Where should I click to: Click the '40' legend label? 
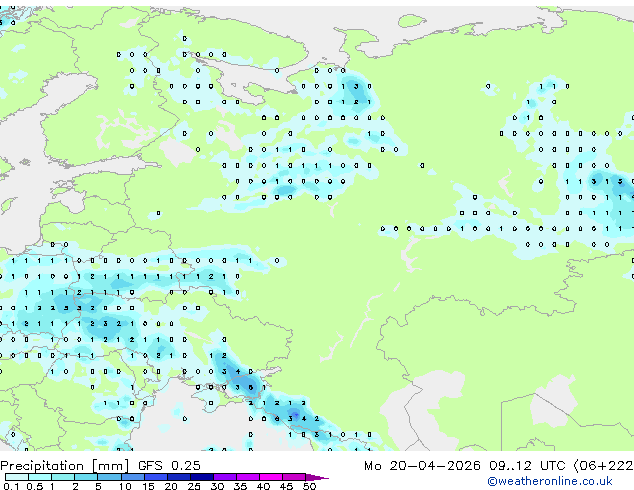[x=263, y=486]
